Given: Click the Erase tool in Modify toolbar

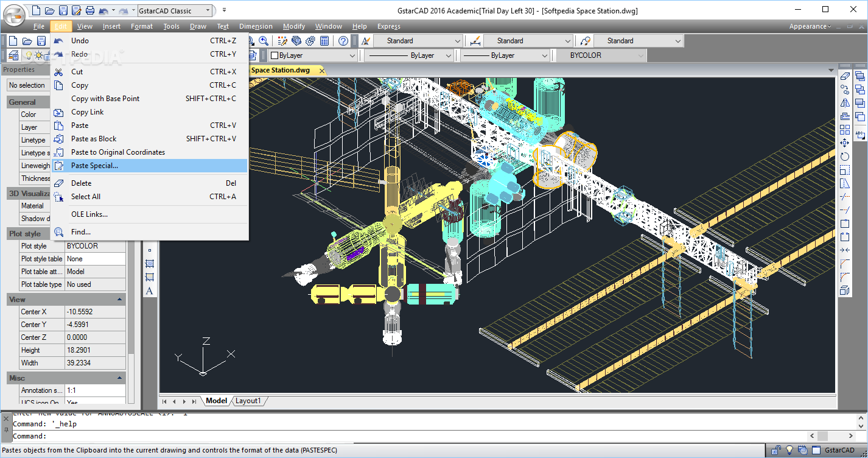Looking at the screenshot, I should pyautogui.click(x=845, y=76).
